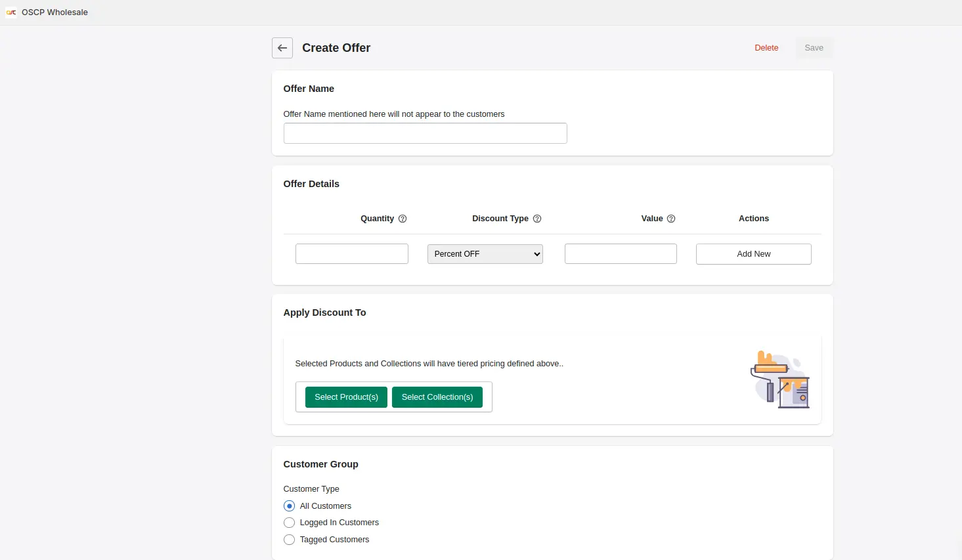Click Add New tier button
Image resolution: width=962 pixels, height=560 pixels.
click(753, 254)
